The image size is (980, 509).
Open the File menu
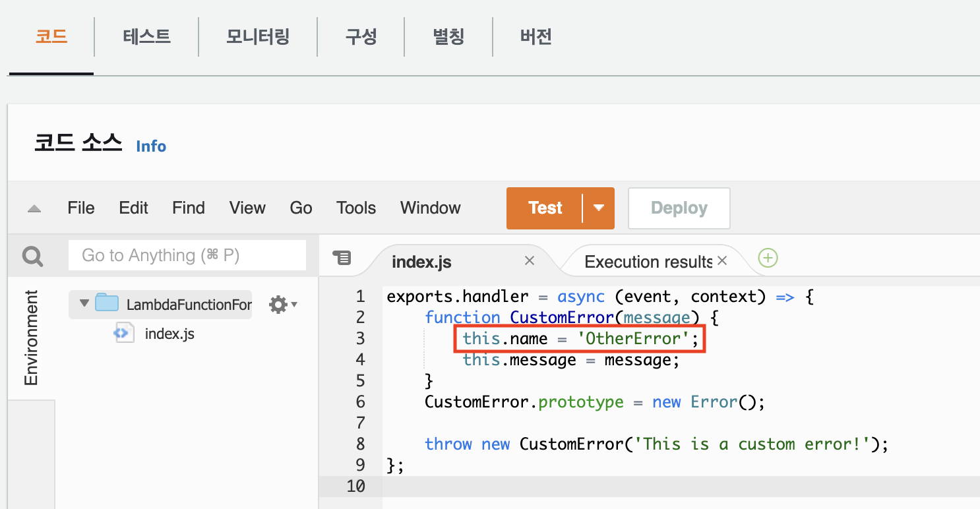coord(80,208)
